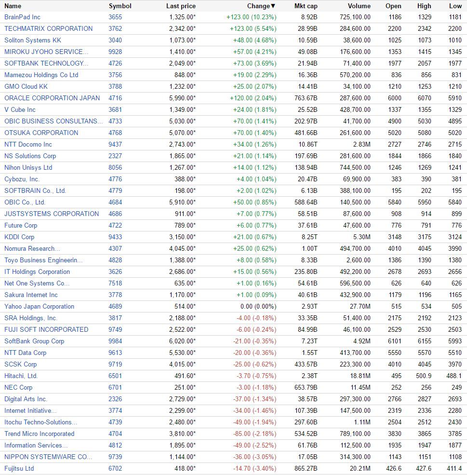Open OBIC Co., Ltd. link
The height and width of the screenshot is (476, 467).
(x=25, y=202)
